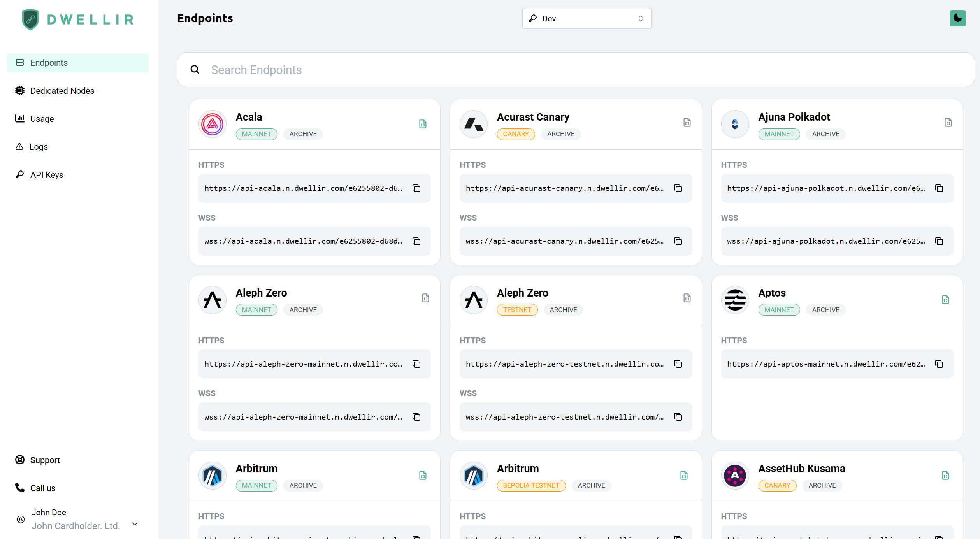
Task: Open Acala docs icon
Action: tap(423, 124)
